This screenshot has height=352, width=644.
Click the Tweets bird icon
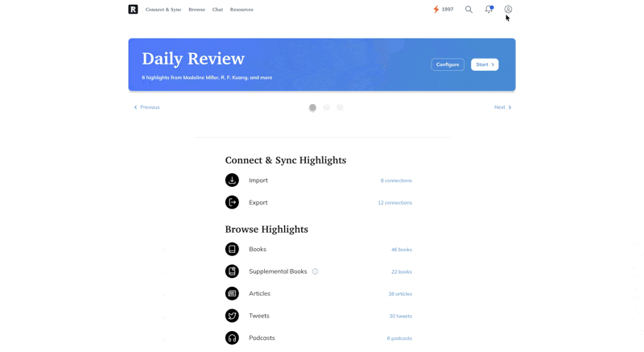tap(232, 316)
